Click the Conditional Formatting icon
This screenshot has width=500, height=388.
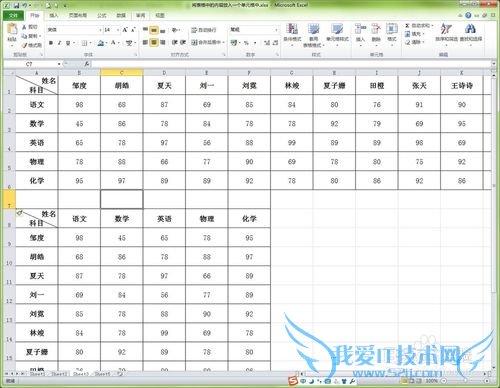click(292, 29)
